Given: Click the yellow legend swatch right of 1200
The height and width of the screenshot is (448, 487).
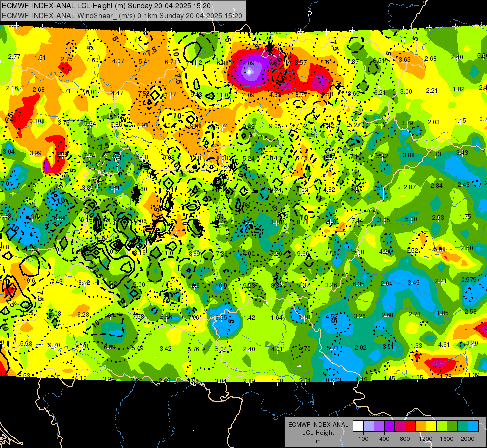Looking at the screenshot, I should (x=431, y=426).
